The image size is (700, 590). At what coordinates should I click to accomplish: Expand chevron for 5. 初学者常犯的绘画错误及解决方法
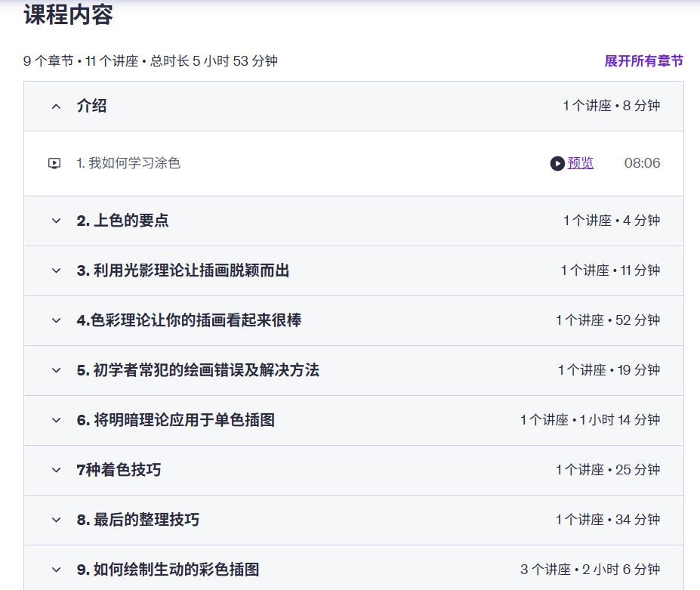56,370
